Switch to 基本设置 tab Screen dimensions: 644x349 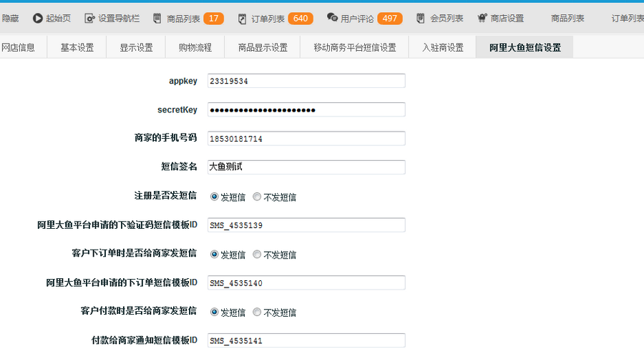[x=77, y=48]
